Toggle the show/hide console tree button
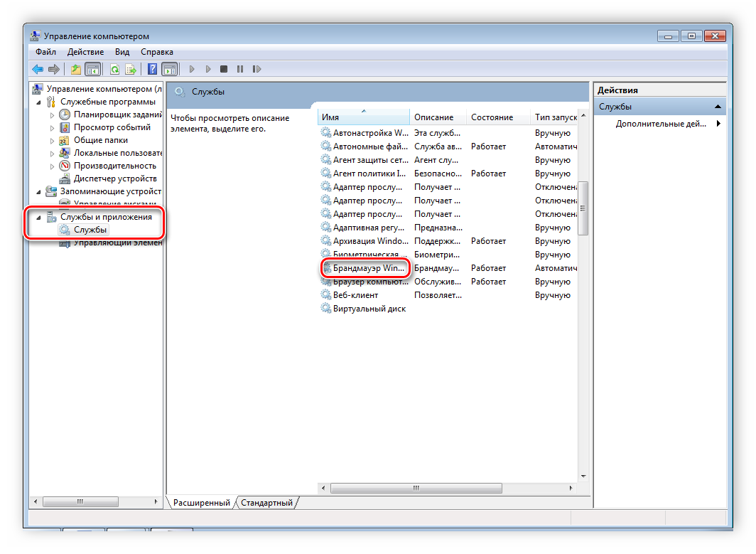Viewport: 756px width, 554px height. [92, 69]
